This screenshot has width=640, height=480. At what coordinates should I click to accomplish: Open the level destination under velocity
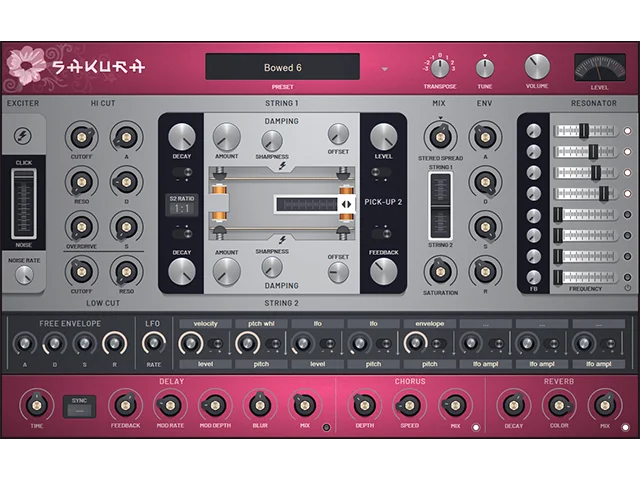tap(205, 364)
